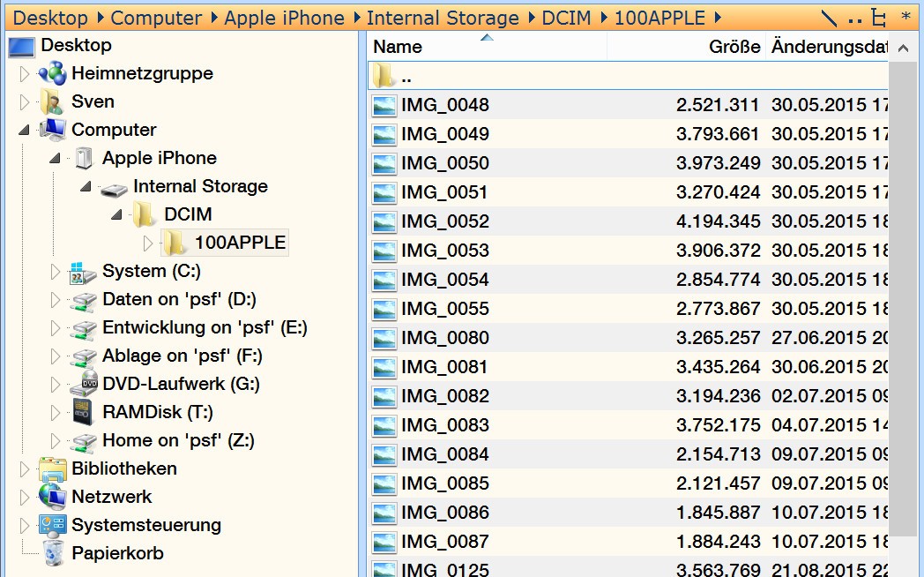Click the Apple iPhone device icon
924x577 pixels.
84,158
